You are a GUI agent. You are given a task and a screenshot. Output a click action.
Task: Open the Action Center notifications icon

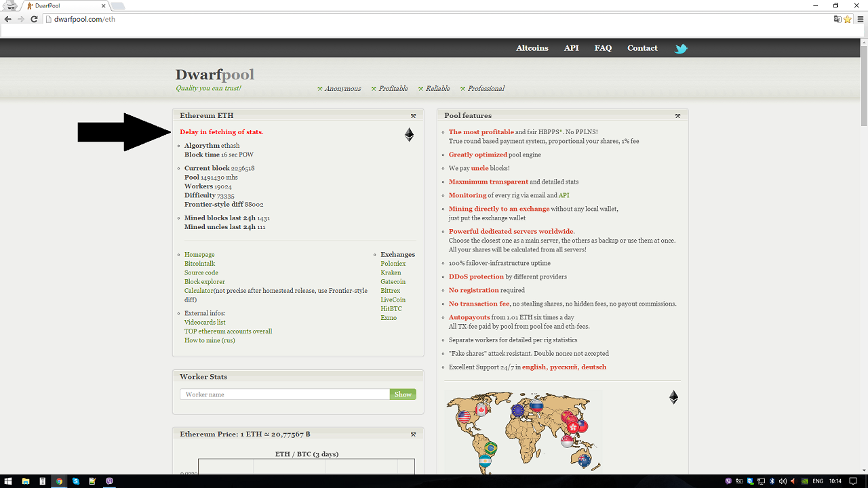click(854, 481)
